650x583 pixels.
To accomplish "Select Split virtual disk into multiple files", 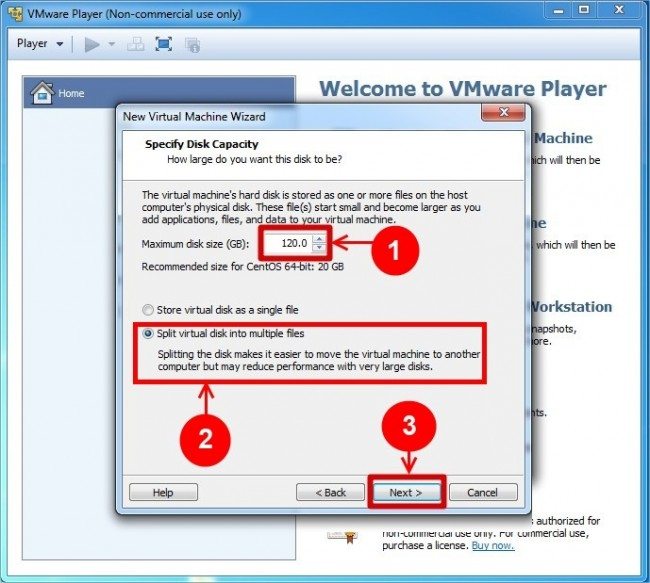I will [x=223, y=333].
